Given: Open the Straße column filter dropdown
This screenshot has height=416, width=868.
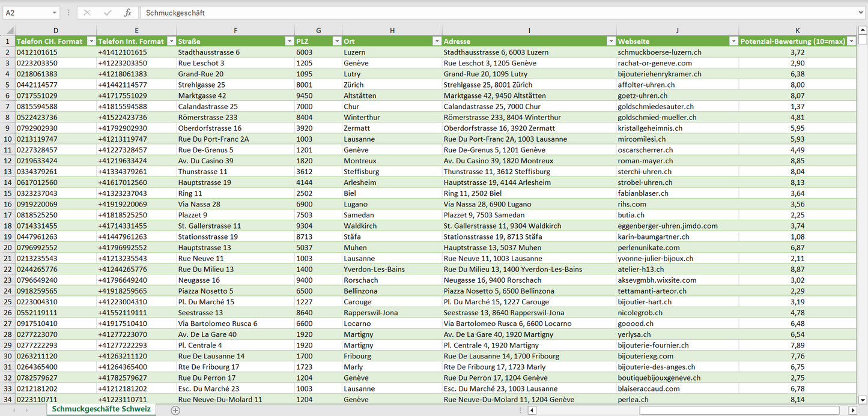Looking at the screenshot, I should coord(289,41).
